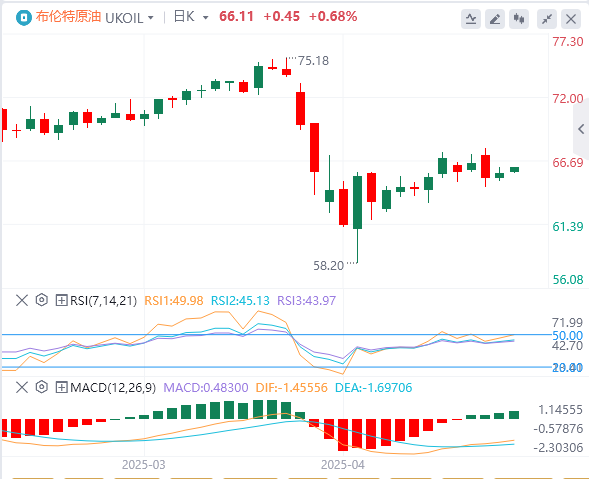Click the DEA:-1.69706 value
The width and height of the screenshot is (589, 479).
pos(373,387)
